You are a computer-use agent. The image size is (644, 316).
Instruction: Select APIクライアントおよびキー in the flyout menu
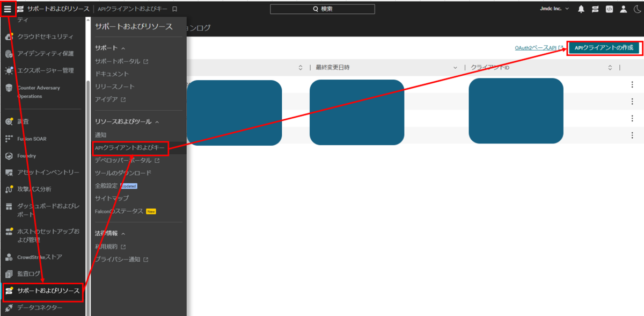[x=131, y=147]
